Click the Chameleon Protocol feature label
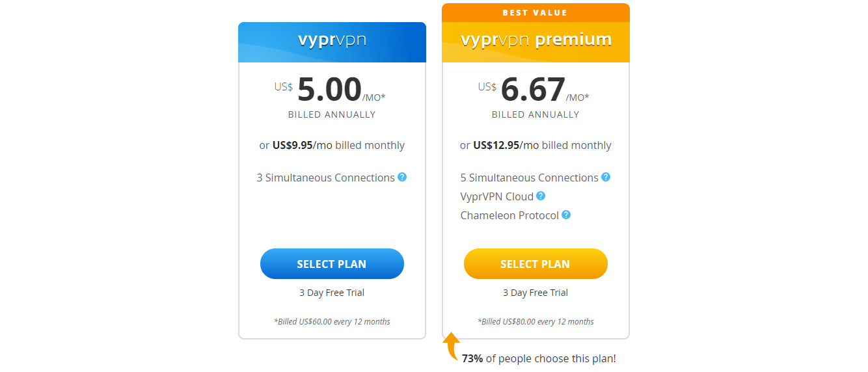Screen dimensions: 868x372 coord(509,215)
